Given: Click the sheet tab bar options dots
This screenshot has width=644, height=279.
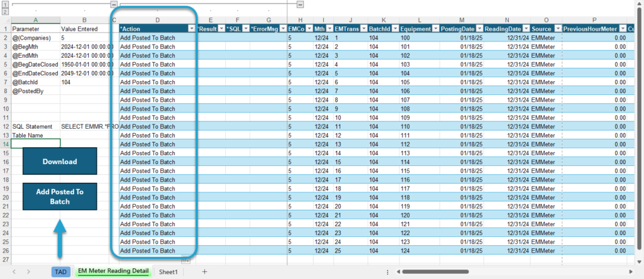Looking at the screenshot, I should (x=387, y=271).
